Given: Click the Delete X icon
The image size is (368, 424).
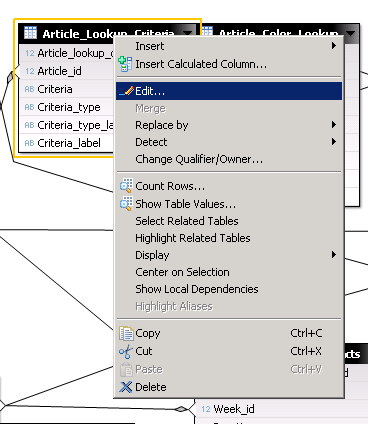Looking at the screenshot, I should point(126,387).
